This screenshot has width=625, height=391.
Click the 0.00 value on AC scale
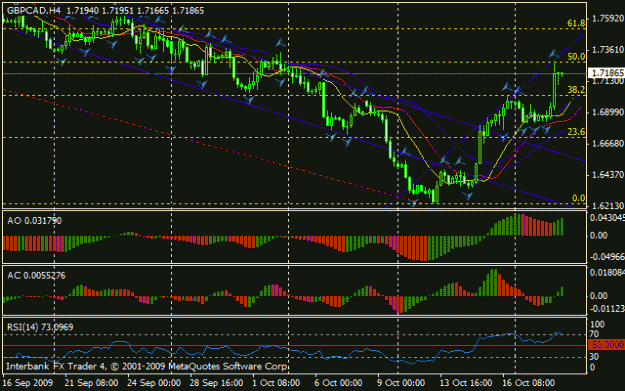pyautogui.click(x=599, y=296)
